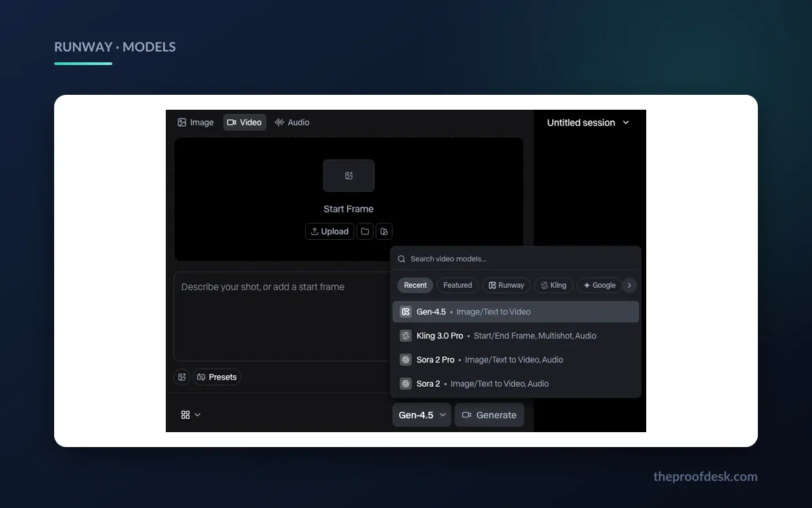Viewport: 812px width, 508px height.
Task: Choose the Kling 3.0 Pro model
Action: (516, 336)
